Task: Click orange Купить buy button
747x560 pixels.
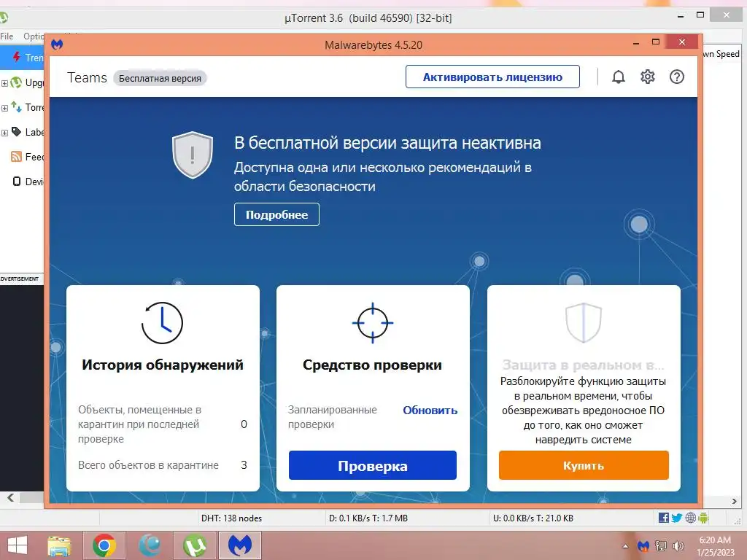Action: (584, 465)
